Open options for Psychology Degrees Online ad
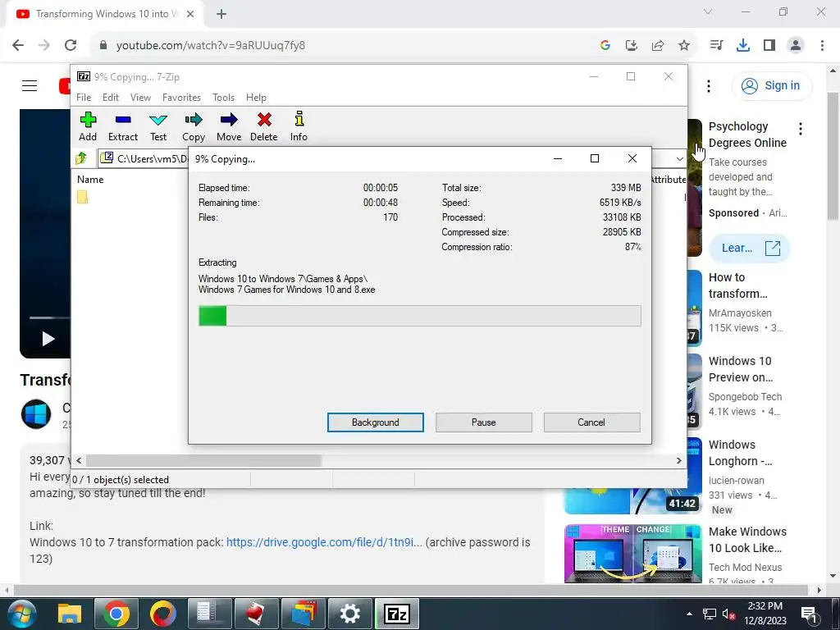Viewport: 840px width, 630px height. (801, 129)
